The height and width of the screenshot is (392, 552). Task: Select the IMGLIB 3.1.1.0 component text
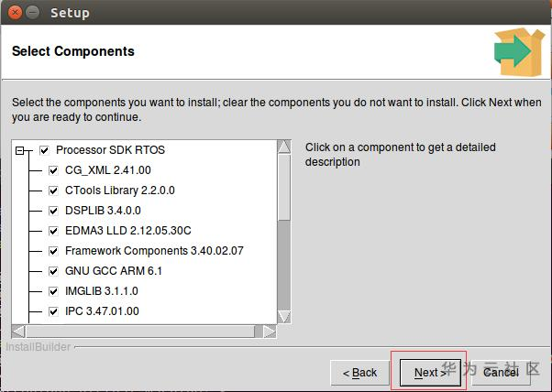[102, 291]
